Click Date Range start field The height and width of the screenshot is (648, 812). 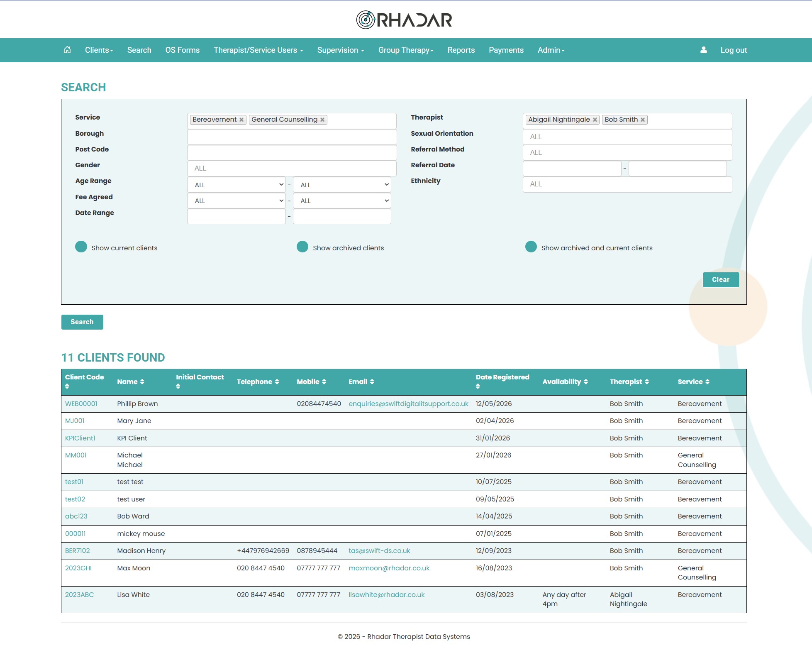coord(237,216)
